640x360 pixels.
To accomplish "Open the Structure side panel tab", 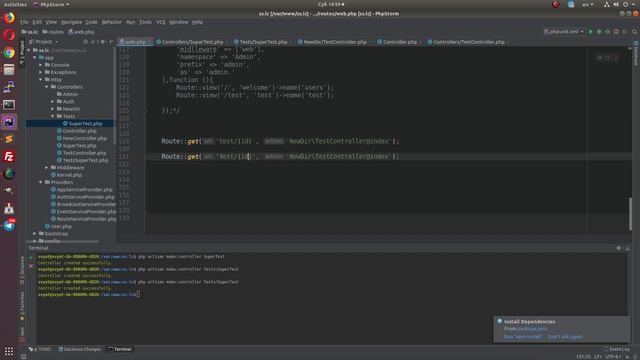I will point(22,270).
